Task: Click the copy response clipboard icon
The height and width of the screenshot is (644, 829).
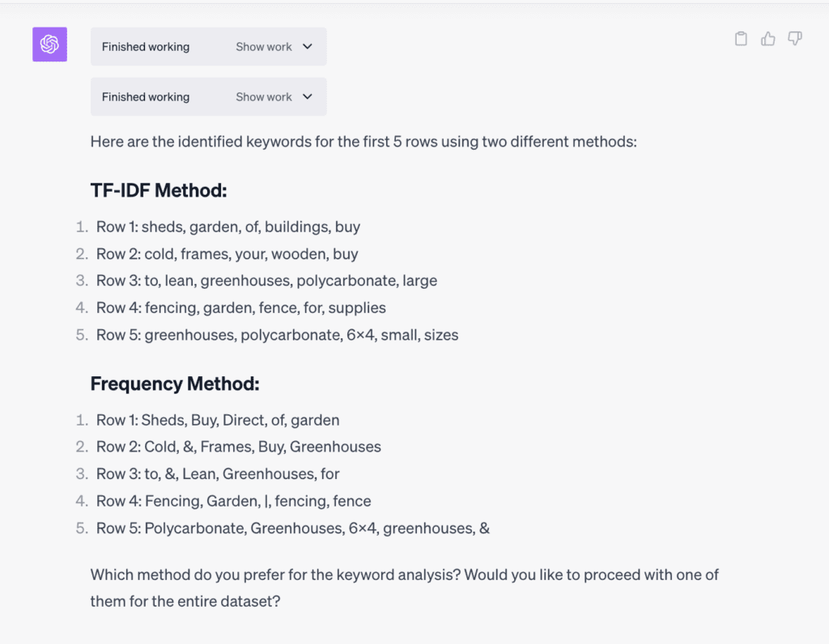Action: pos(741,38)
